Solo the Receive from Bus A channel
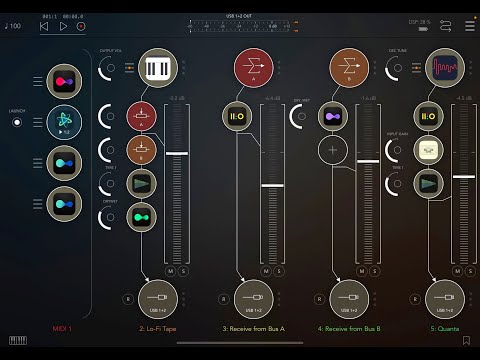 click(x=279, y=271)
